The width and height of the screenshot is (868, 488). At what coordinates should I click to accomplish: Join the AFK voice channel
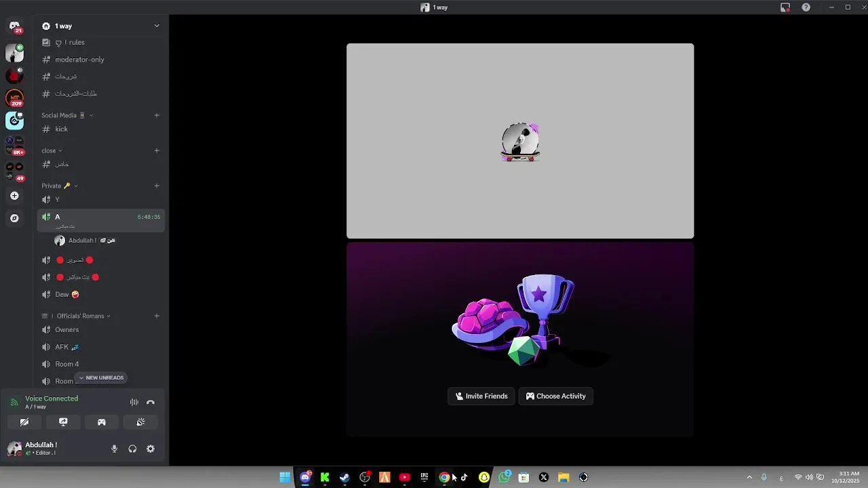[x=101, y=347]
